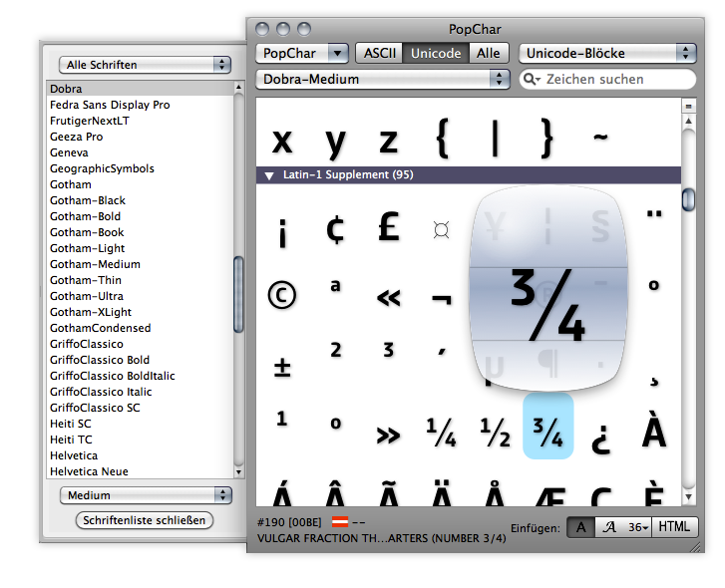Select Gotham-XLight font
The image size is (725, 588).
[x=140, y=312]
